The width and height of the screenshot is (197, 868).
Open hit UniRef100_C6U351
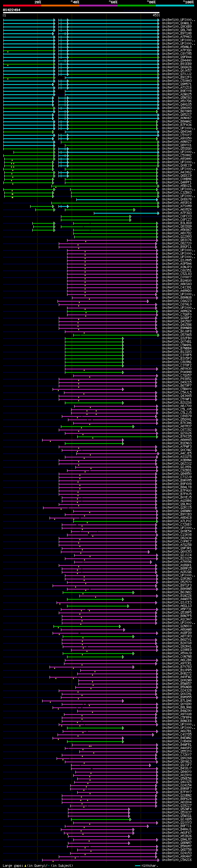pos(177,271)
